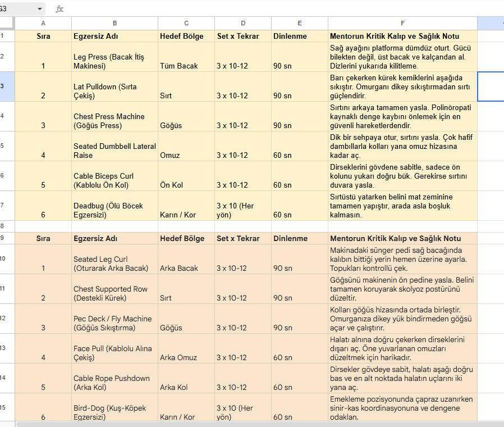Click the 'Leg Press (Bacak İtiş Makinesi)' cell

tap(114, 57)
